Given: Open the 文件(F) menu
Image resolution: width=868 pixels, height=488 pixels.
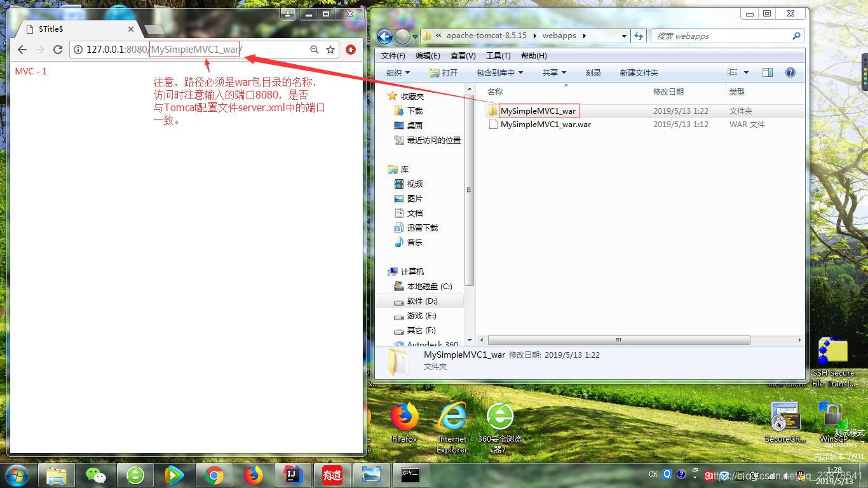Looking at the screenshot, I should tap(393, 56).
